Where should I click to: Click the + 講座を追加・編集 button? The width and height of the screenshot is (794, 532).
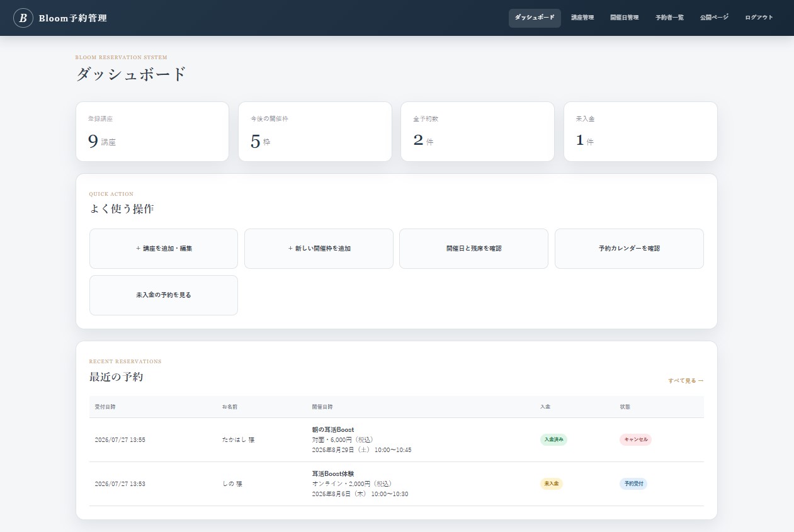[164, 249]
